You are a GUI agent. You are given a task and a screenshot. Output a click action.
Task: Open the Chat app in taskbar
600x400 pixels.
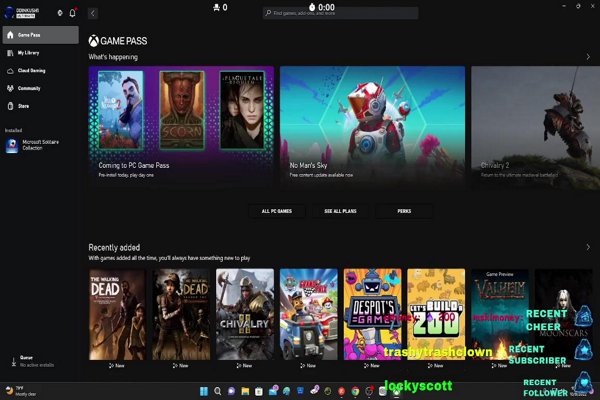point(232,391)
